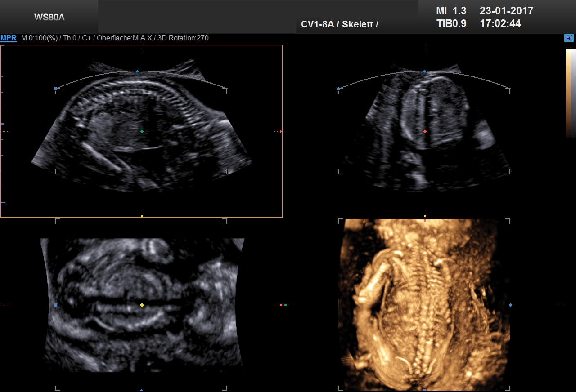Image resolution: width=576 pixels, height=392 pixels.
Task: Click the blue 3D cube icon at top right
Action: (569, 38)
